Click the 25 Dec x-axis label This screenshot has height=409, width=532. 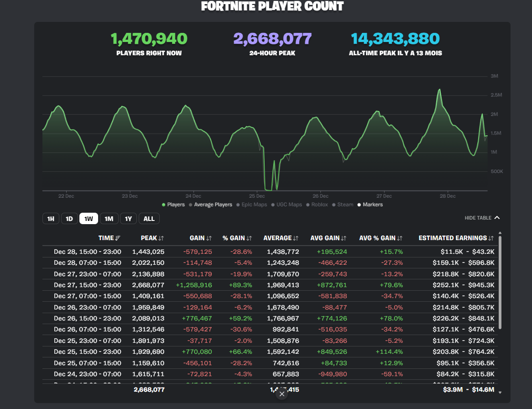tap(257, 196)
